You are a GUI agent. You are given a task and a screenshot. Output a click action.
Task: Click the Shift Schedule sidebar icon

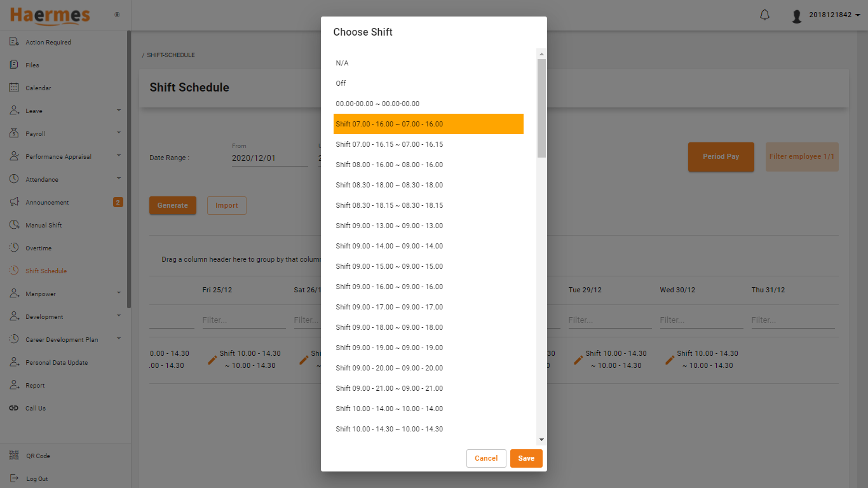pyautogui.click(x=14, y=271)
